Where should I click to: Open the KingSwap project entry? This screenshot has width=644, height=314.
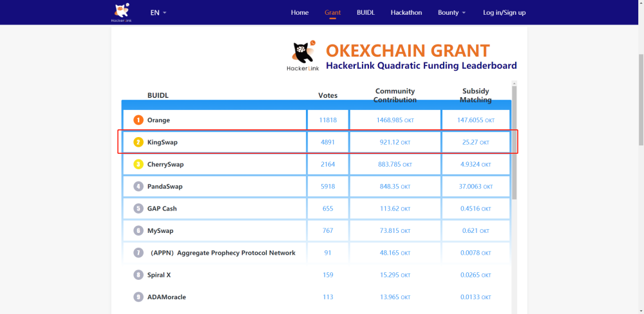162,142
